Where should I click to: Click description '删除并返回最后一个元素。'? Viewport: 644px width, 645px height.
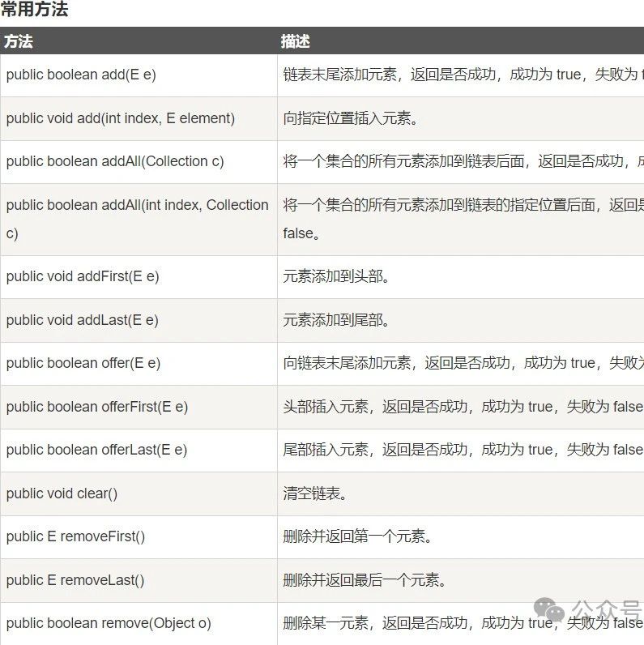tap(365, 580)
